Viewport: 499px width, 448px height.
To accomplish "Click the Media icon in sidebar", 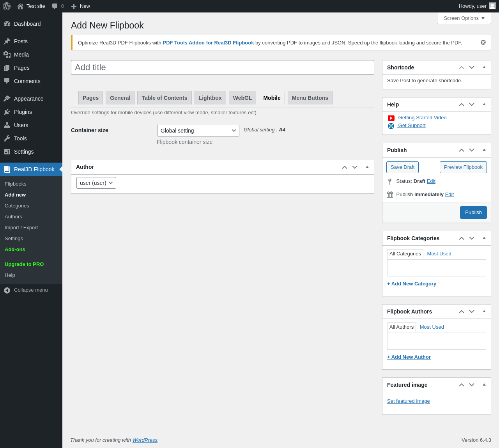I will pyautogui.click(x=7, y=55).
